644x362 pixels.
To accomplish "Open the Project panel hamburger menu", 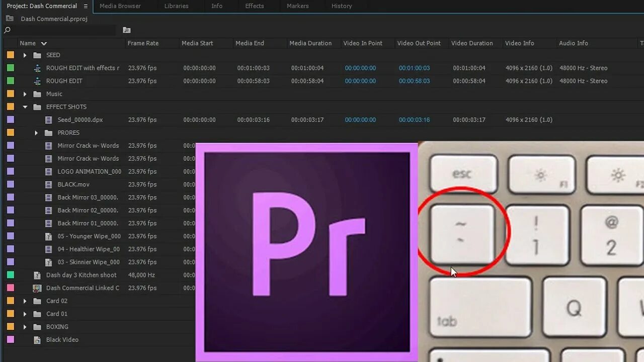I will click(86, 6).
